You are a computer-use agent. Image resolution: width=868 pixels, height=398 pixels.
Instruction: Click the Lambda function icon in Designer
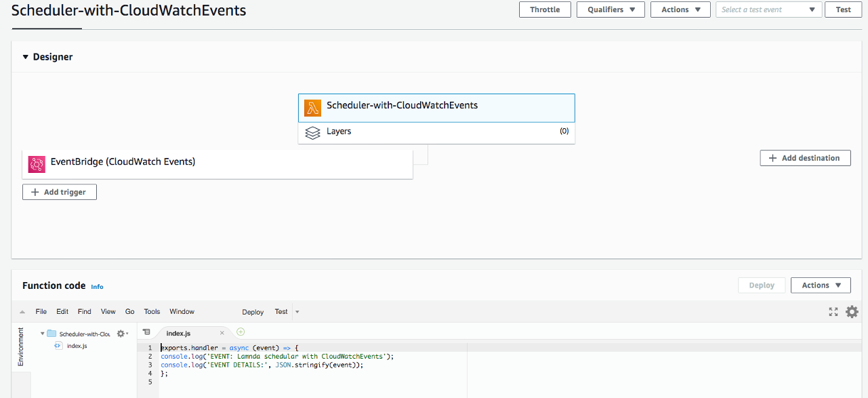pyautogui.click(x=313, y=107)
